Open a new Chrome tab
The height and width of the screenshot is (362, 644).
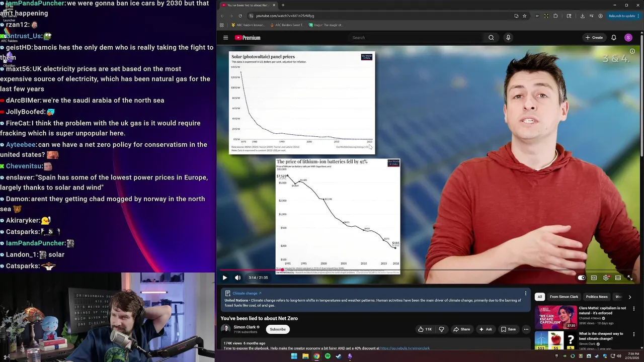coord(283,5)
